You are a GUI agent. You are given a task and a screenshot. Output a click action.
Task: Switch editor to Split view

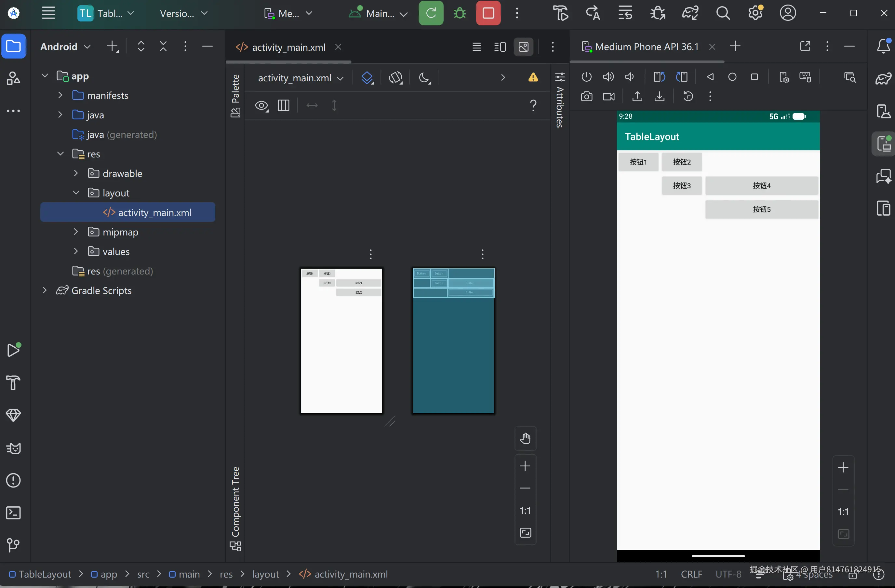500,47
